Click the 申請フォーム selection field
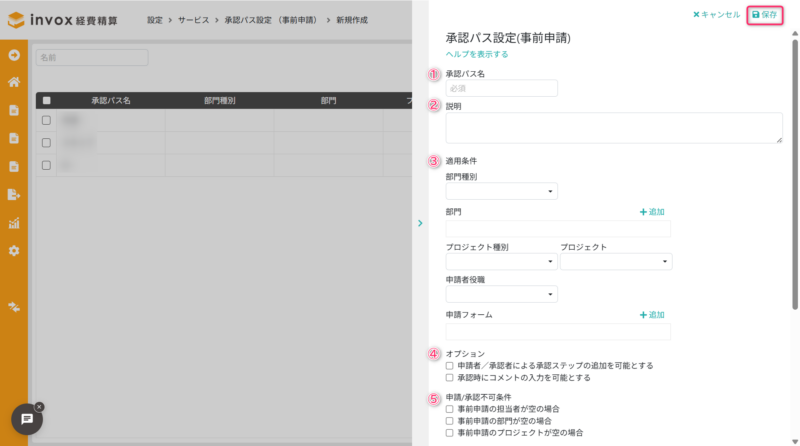The image size is (800, 446). (x=558, y=332)
